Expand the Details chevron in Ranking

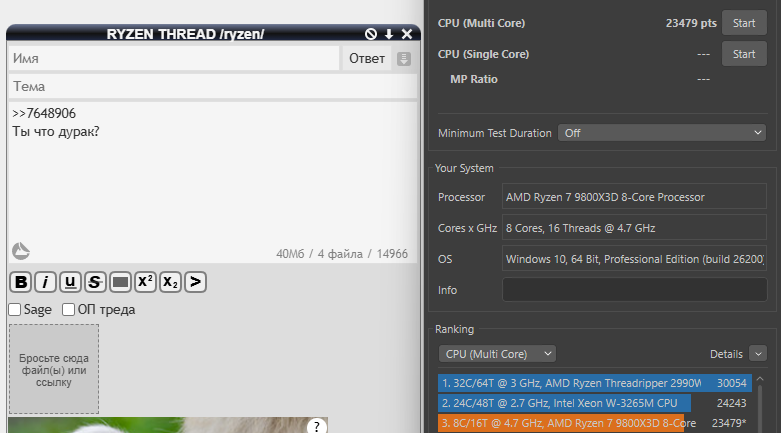[x=758, y=354]
